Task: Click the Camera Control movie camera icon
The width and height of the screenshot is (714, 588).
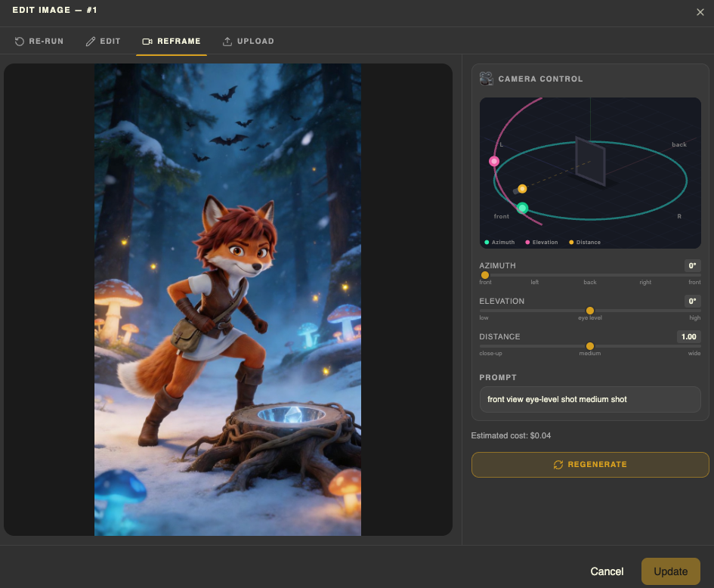Action: pos(487,79)
